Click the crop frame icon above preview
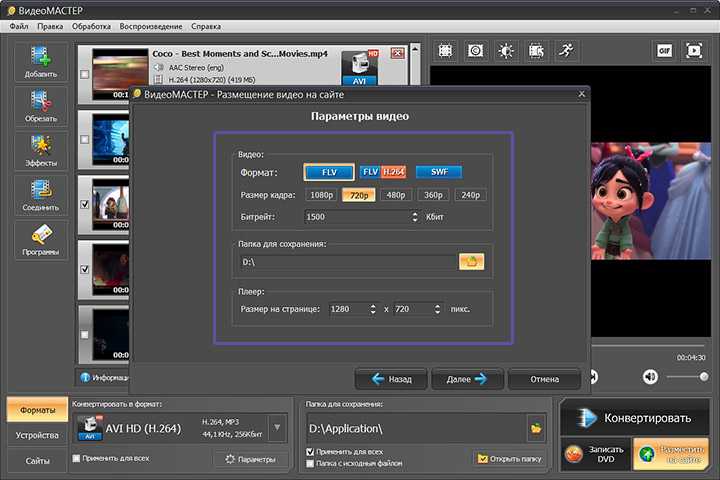This screenshot has height=480, width=720. (x=445, y=51)
